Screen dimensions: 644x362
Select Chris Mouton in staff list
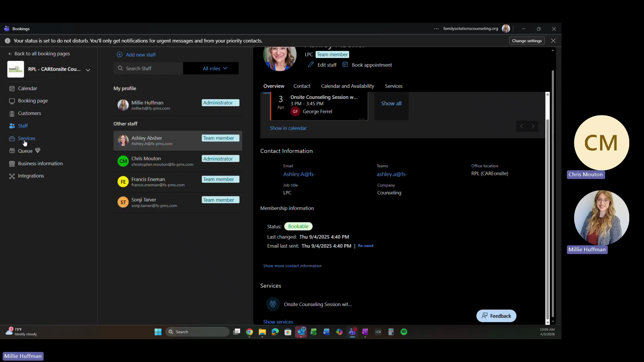point(178,161)
